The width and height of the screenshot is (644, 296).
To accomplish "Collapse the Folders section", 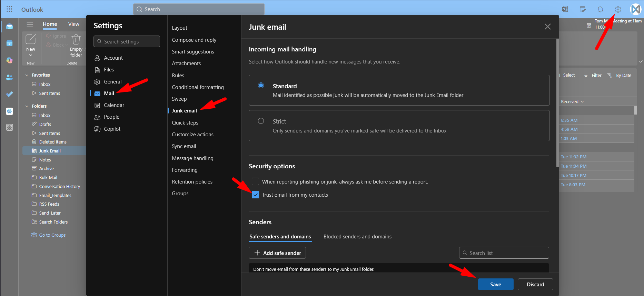I will tap(27, 106).
